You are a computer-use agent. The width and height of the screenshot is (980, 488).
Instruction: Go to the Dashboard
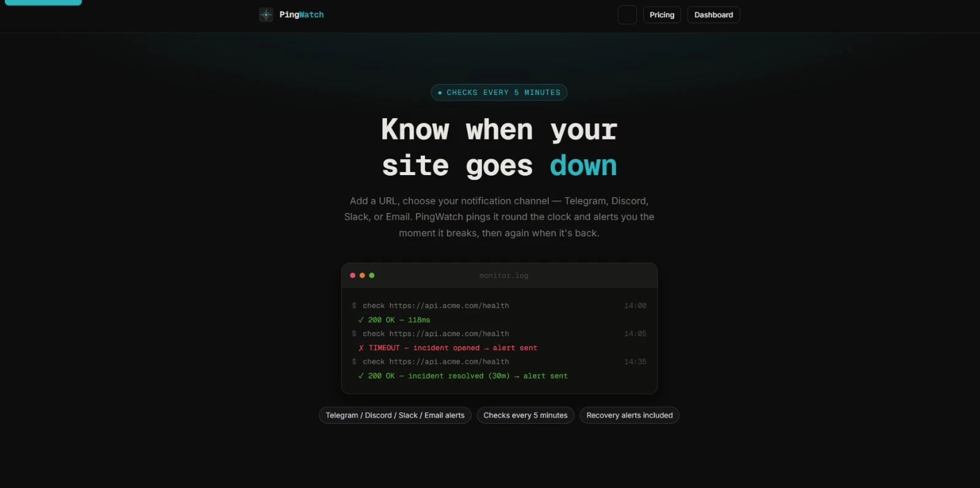pyautogui.click(x=714, y=15)
